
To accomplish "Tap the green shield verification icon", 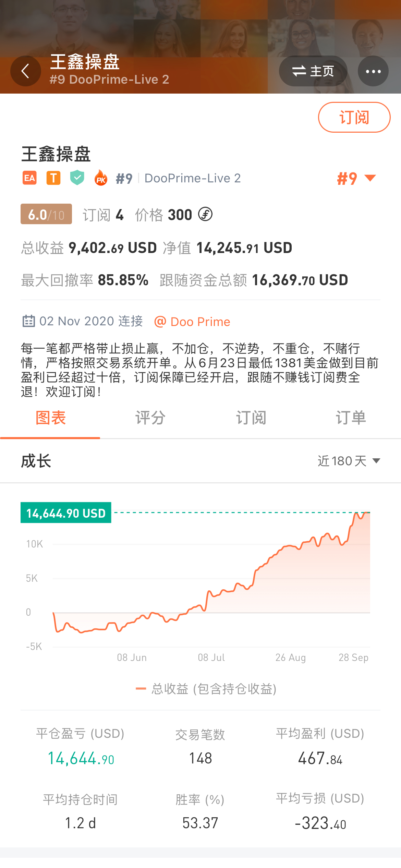I will click(77, 178).
